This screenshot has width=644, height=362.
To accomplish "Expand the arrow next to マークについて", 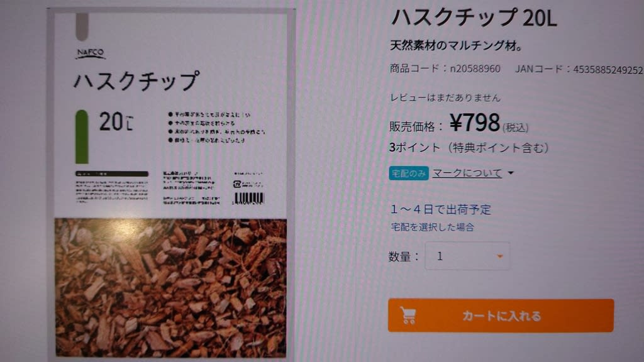I will click(x=511, y=173).
